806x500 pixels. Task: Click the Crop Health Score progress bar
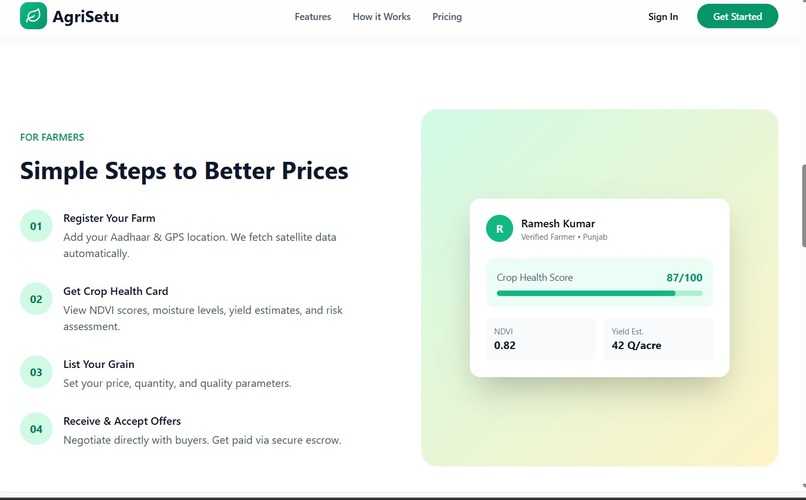click(x=599, y=293)
